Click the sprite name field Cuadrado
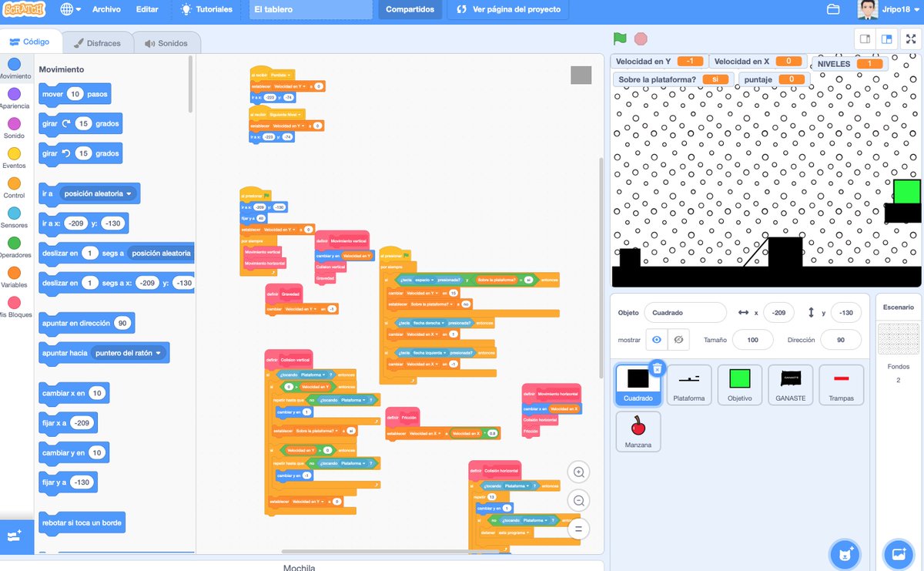Viewport: 924px width, 571px height. pos(685,313)
